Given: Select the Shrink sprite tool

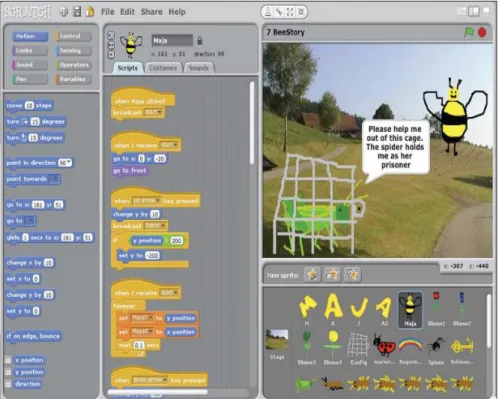Looking at the screenshot, I should [301, 12].
